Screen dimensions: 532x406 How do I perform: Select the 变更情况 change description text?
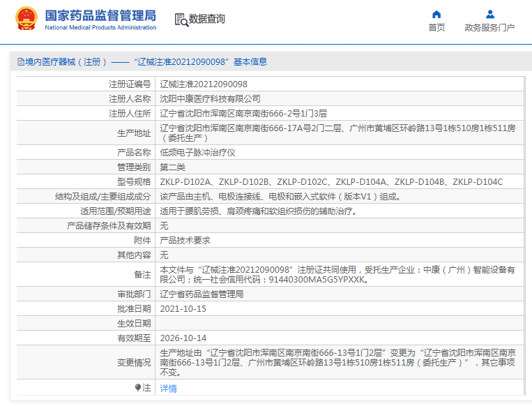(x=337, y=362)
